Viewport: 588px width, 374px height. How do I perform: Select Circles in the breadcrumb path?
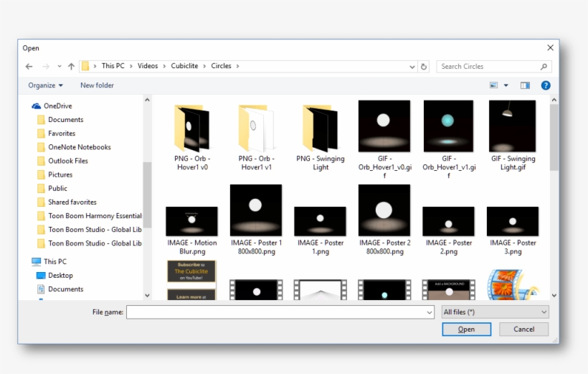click(x=221, y=66)
